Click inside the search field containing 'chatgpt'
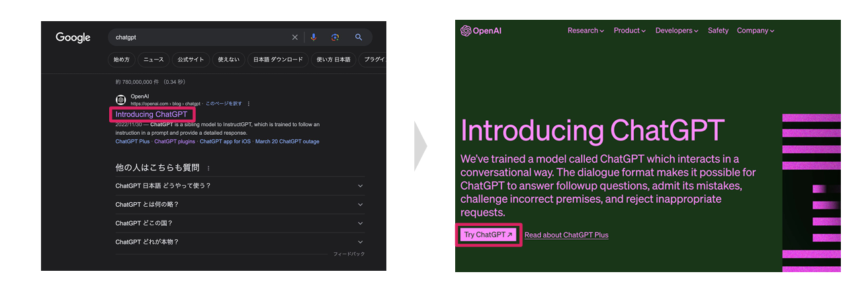Image resolution: width=868 pixels, height=286 pixels. (198, 38)
